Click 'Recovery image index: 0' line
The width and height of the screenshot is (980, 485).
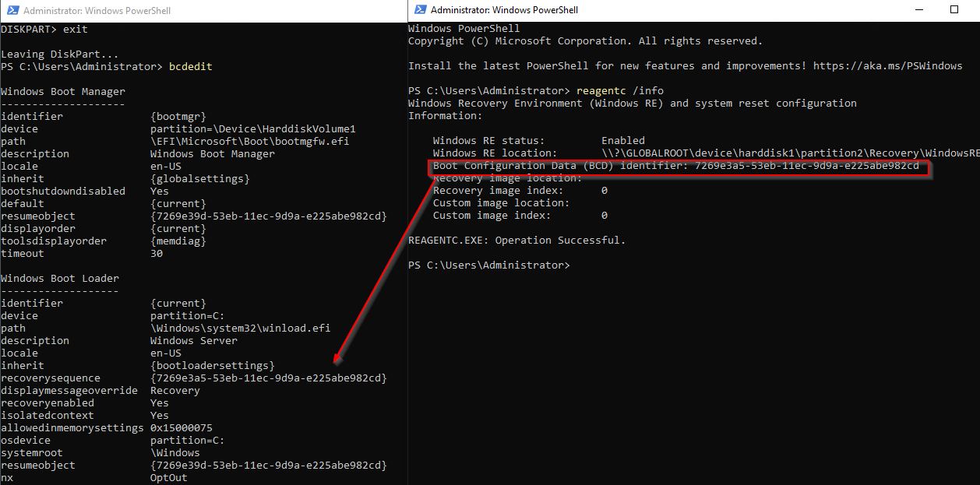pos(520,191)
